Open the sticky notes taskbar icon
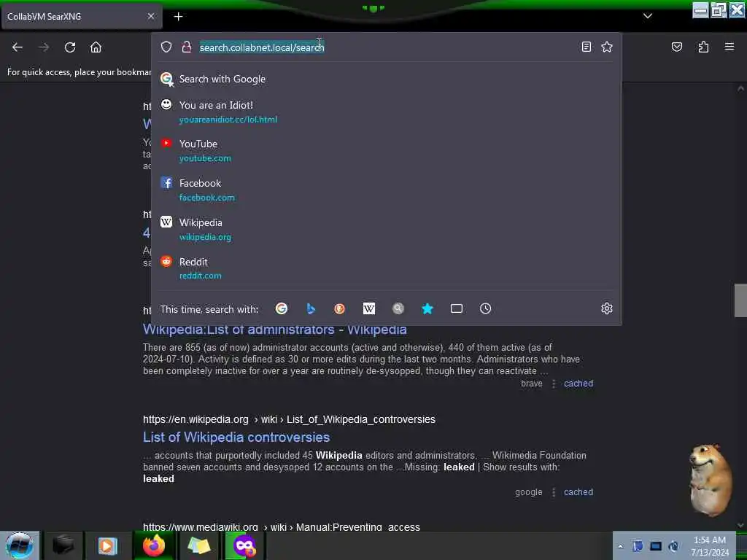The image size is (747, 560). (x=199, y=545)
